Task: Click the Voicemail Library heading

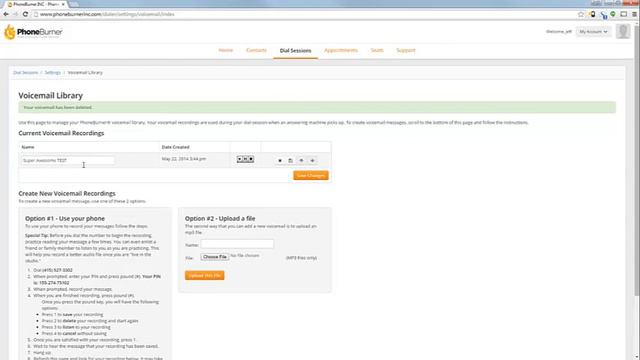Action: click(x=51, y=96)
